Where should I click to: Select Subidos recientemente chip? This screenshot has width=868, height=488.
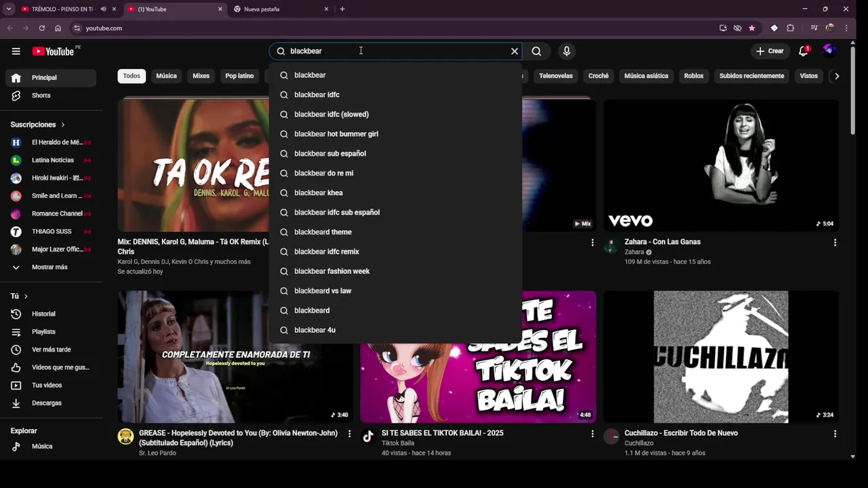point(751,76)
